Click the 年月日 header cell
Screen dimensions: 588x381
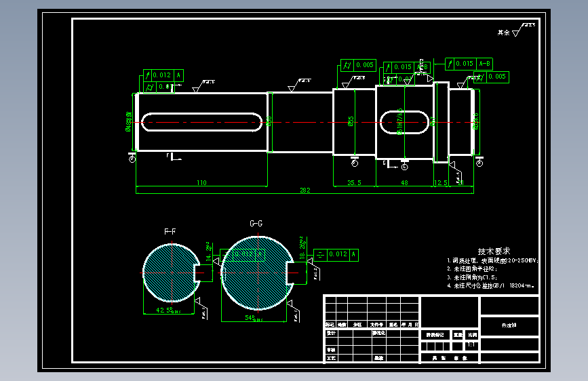pos(410,325)
